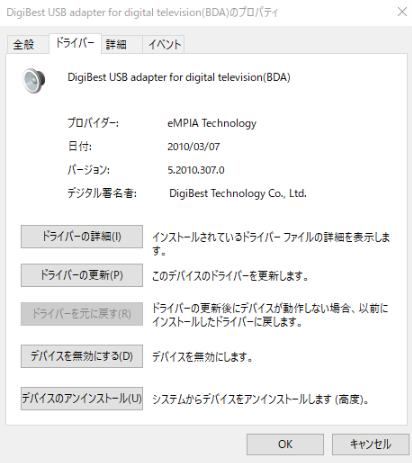Viewport: 412px width, 463px height.
Task: Click the デバイスを無効にする(D) button
Action: point(82,356)
